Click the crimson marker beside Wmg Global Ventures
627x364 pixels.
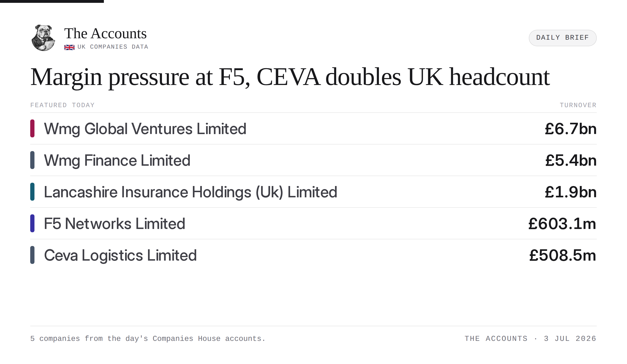click(x=32, y=129)
